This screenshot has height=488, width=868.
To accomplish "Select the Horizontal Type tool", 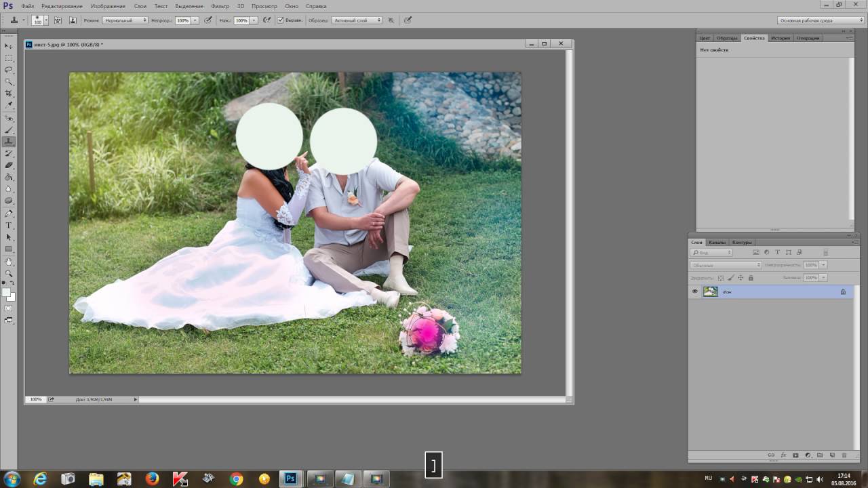I will click(x=9, y=226).
